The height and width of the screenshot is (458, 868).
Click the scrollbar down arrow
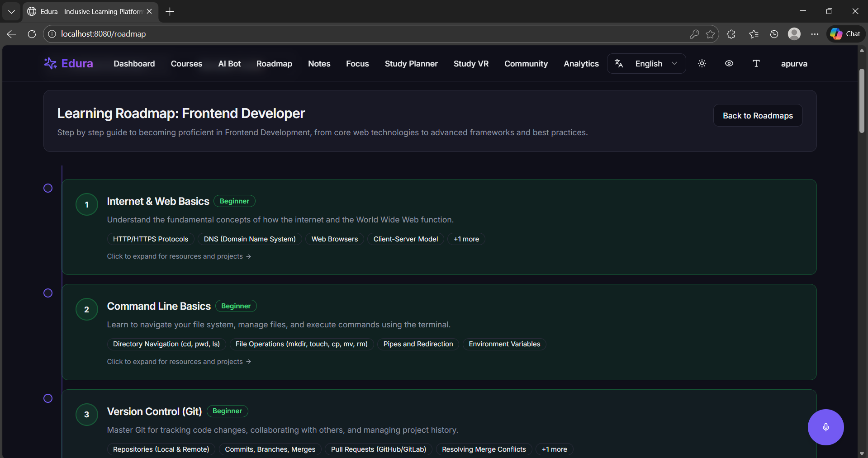[862, 453]
